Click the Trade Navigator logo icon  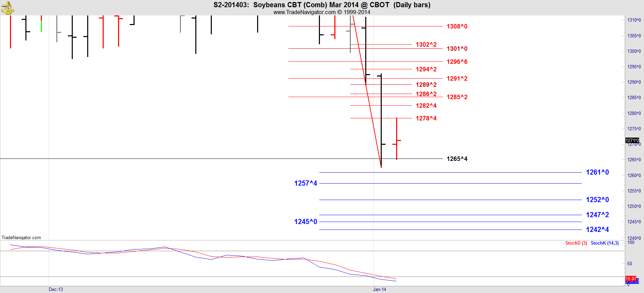(7, 8)
